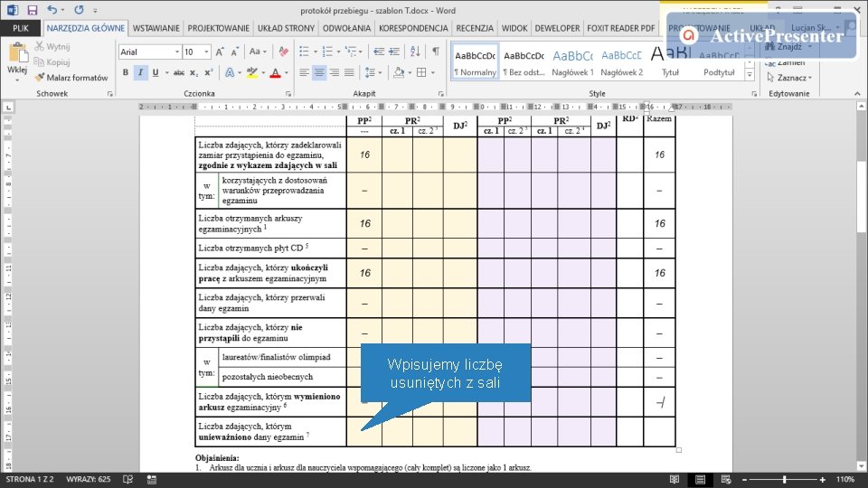This screenshot has height=488, width=868.
Task: Open text effects A menu
Action: (x=232, y=72)
